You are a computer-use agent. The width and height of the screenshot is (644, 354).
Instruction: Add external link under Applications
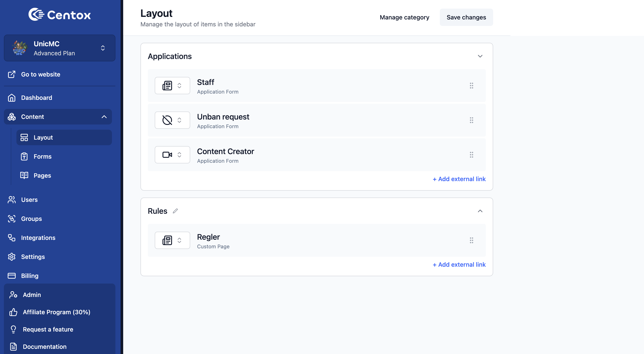(x=459, y=179)
